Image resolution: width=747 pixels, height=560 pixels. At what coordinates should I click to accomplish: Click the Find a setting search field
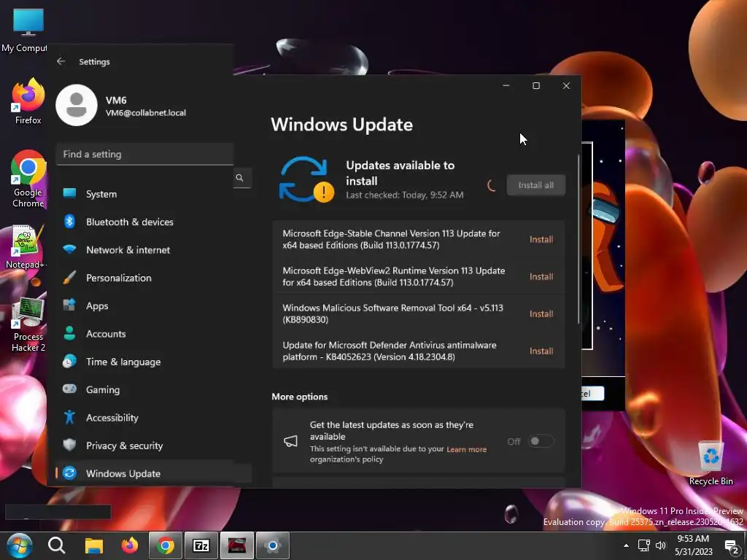145,155
